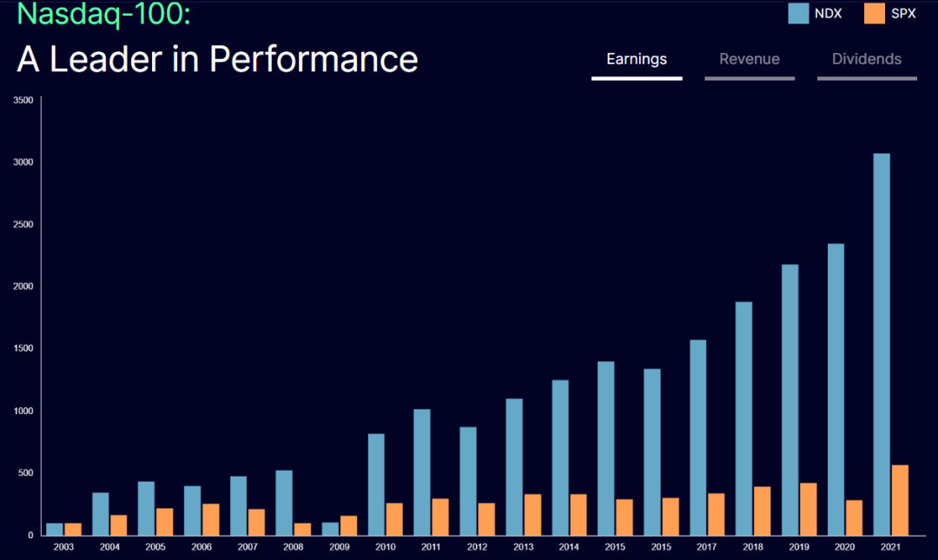Select the blue NDX bar for 2012
The image size is (938, 560).
(x=468, y=481)
